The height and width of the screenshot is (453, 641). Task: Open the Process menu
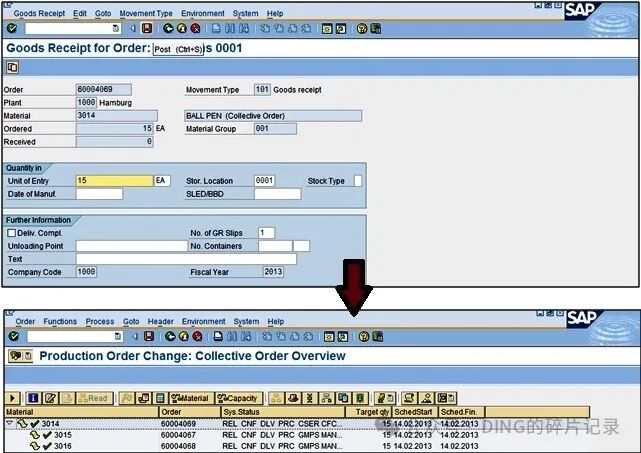tap(100, 321)
